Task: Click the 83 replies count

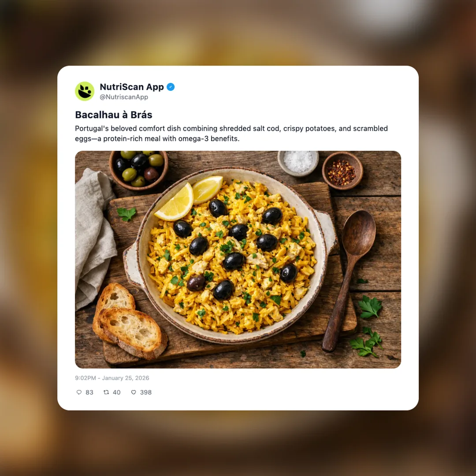Action: pyautogui.click(x=89, y=392)
